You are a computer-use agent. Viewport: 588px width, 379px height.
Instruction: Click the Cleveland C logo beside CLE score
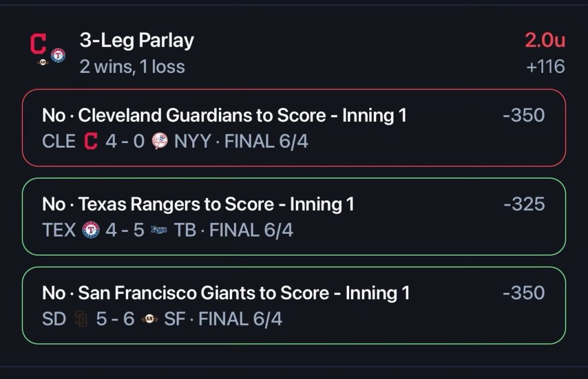[91, 141]
